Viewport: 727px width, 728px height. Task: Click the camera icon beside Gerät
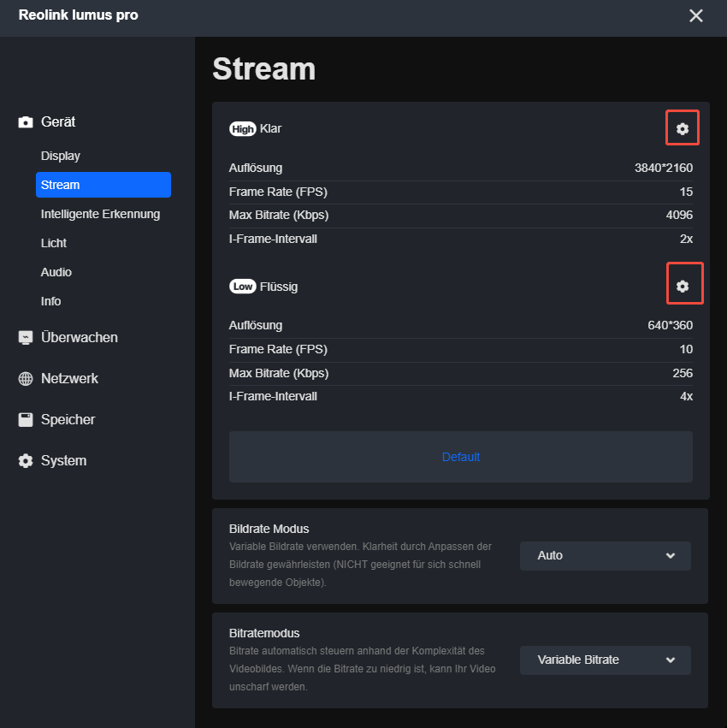point(26,122)
